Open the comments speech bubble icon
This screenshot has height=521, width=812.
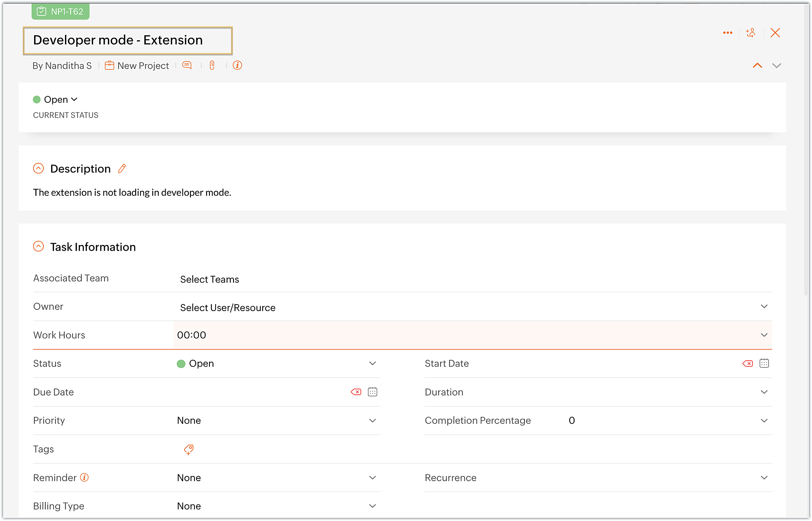[187, 65]
